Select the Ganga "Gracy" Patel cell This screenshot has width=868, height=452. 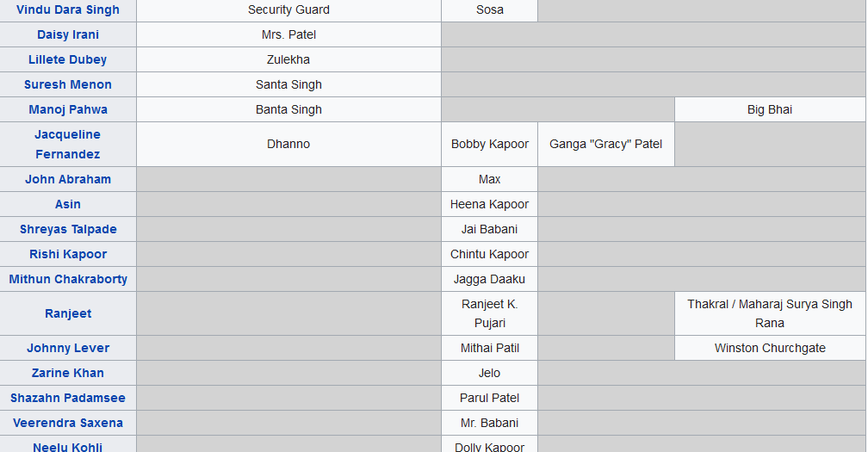click(606, 145)
